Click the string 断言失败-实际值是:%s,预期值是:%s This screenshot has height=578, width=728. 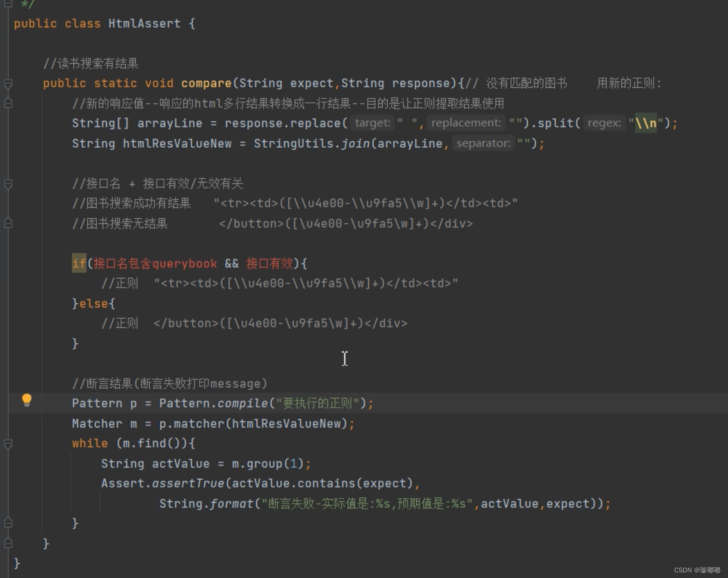coord(367,504)
